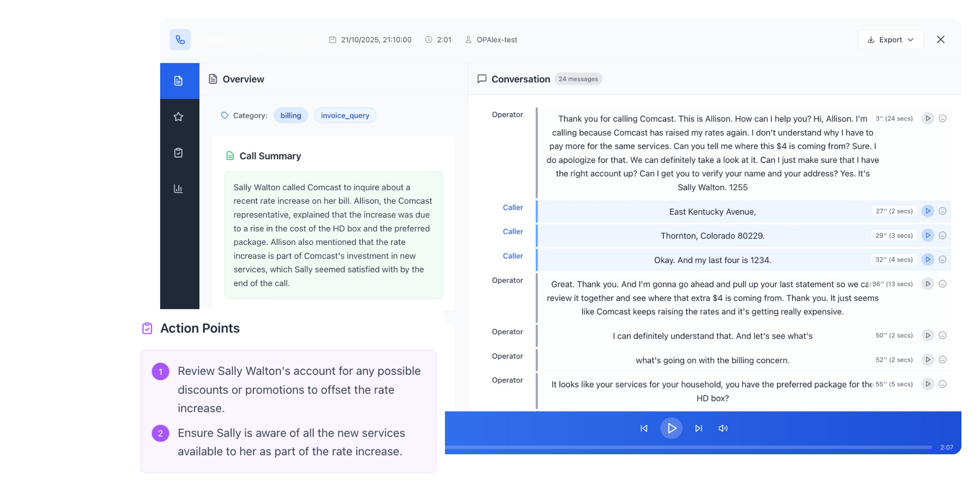Screen dimensions: 980x490
Task: Open the bar chart analytics sidebar tab
Action: point(178,189)
